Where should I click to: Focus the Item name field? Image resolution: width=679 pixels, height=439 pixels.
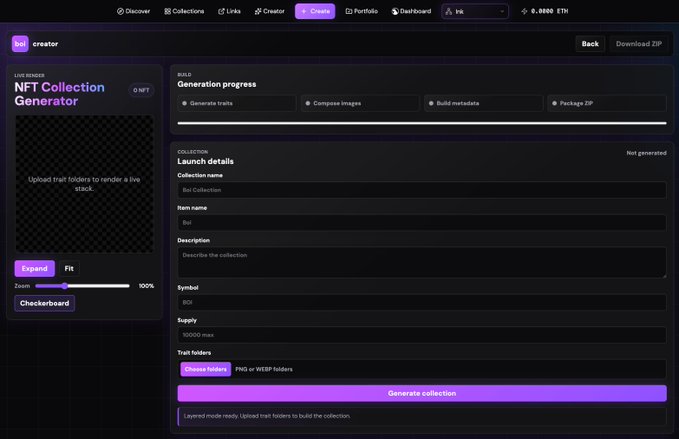click(x=422, y=223)
